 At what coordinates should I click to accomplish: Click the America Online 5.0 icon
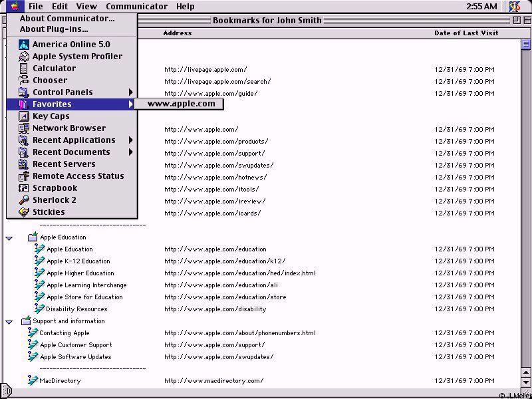coord(24,45)
